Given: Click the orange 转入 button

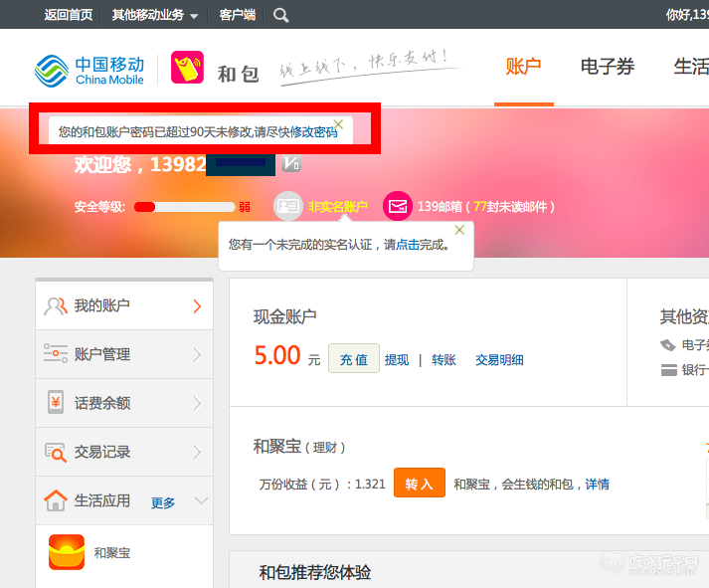Looking at the screenshot, I should tap(420, 483).
